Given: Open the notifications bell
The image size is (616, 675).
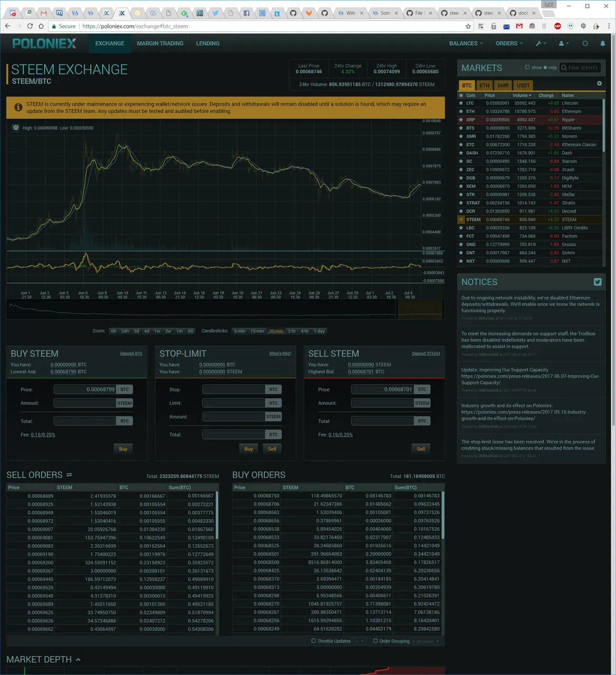Looking at the screenshot, I should coord(602,43).
